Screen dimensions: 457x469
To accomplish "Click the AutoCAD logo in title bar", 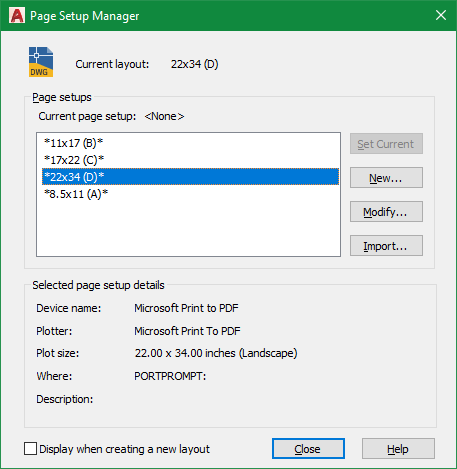I will (17, 16).
